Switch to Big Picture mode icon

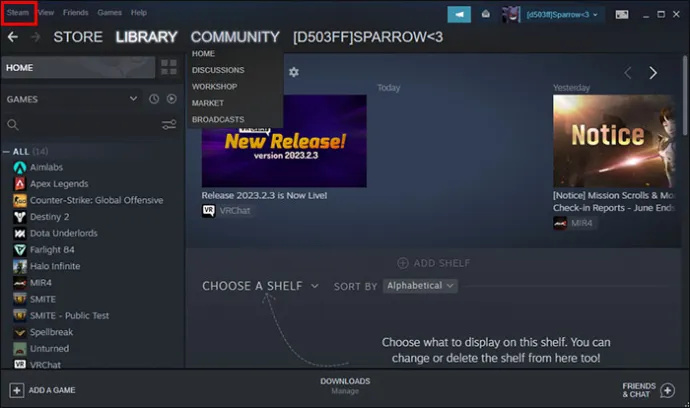pyautogui.click(x=622, y=15)
